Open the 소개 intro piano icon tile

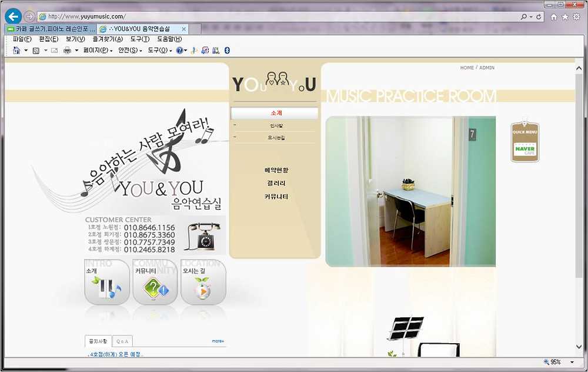(107, 283)
